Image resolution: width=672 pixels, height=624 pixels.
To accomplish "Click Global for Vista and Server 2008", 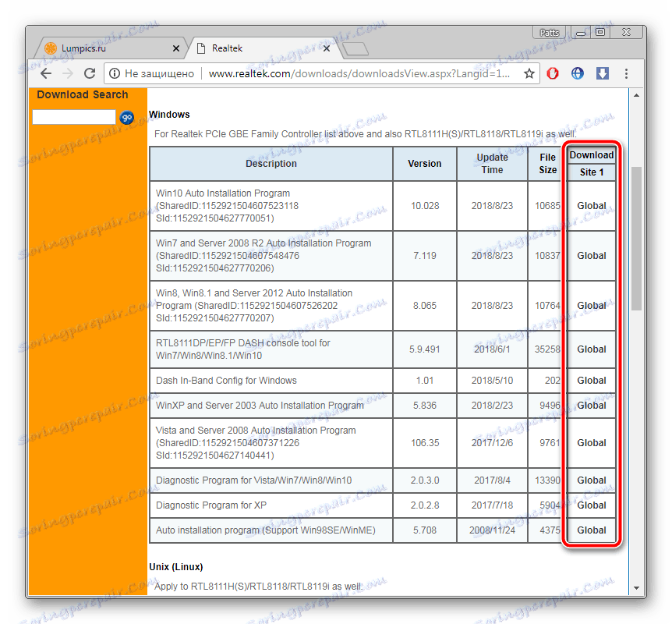I will pyautogui.click(x=592, y=443).
